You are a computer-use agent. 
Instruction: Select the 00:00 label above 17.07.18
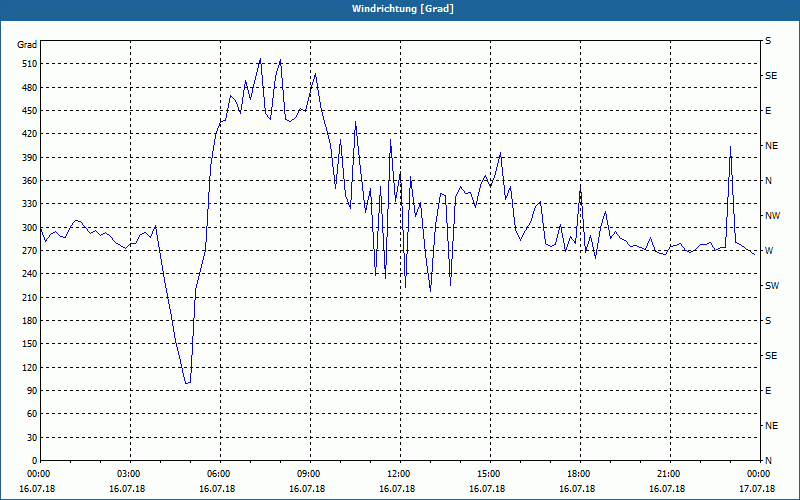758,474
